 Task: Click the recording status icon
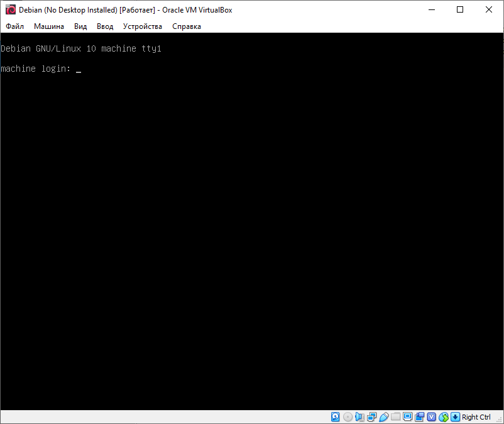[419, 417]
